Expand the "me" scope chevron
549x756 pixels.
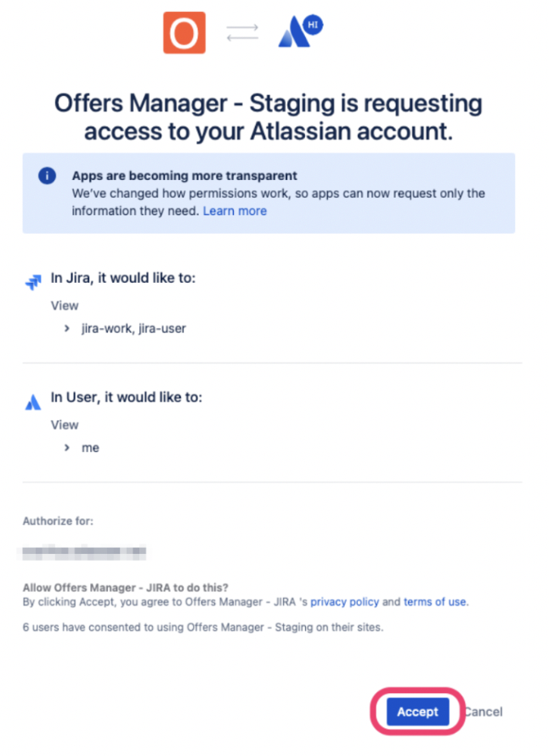tap(66, 448)
